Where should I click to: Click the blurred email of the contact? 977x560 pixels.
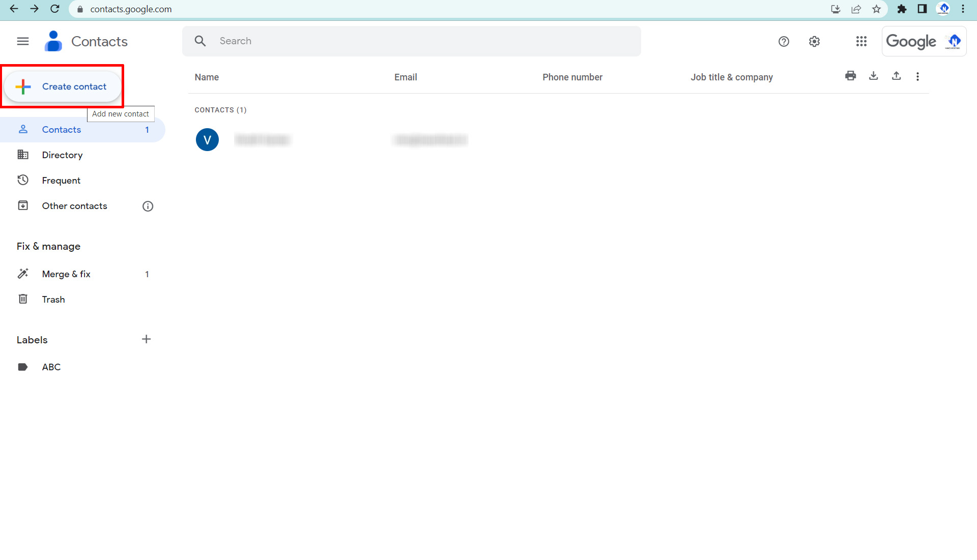[430, 140]
